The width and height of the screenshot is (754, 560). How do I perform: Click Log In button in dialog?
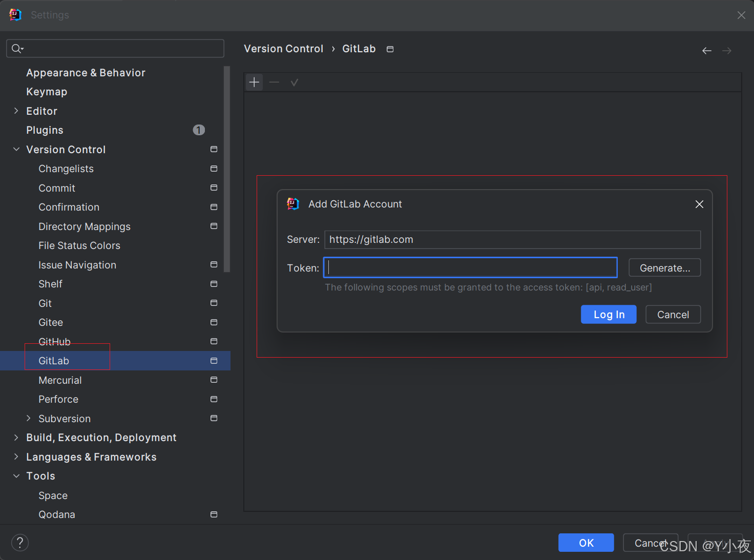[x=609, y=315]
